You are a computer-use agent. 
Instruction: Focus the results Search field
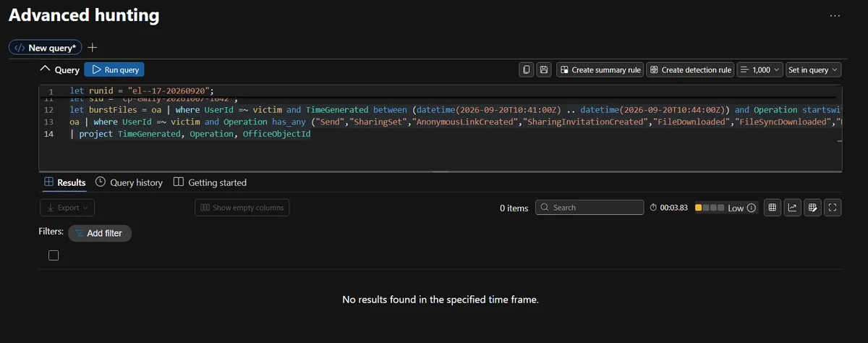click(x=590, y=208)
